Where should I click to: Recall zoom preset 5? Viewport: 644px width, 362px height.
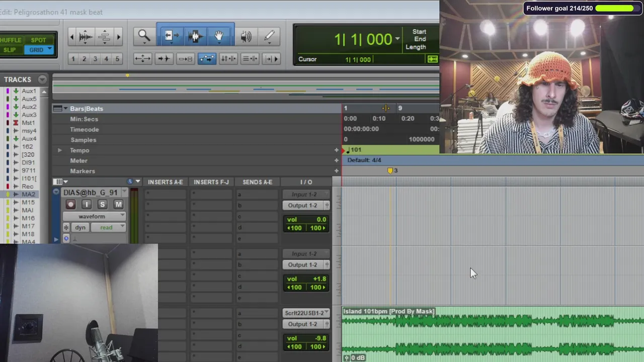click(x=117, y=59)
